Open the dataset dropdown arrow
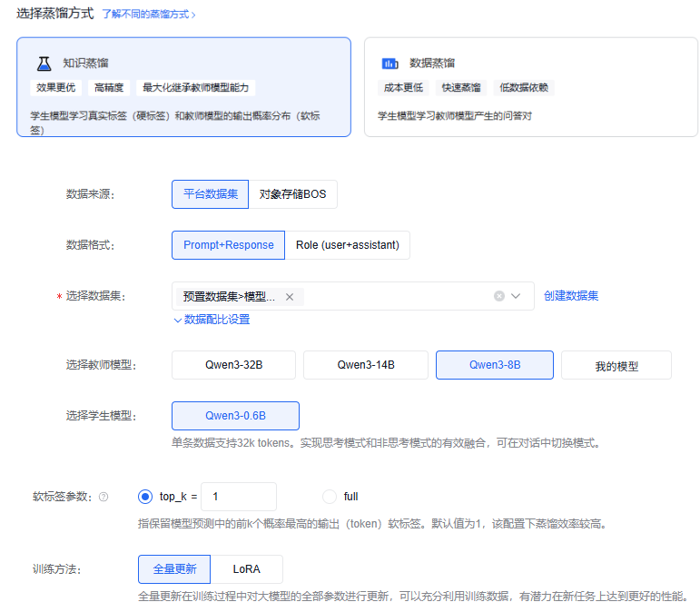 click(x=516, y=296)
